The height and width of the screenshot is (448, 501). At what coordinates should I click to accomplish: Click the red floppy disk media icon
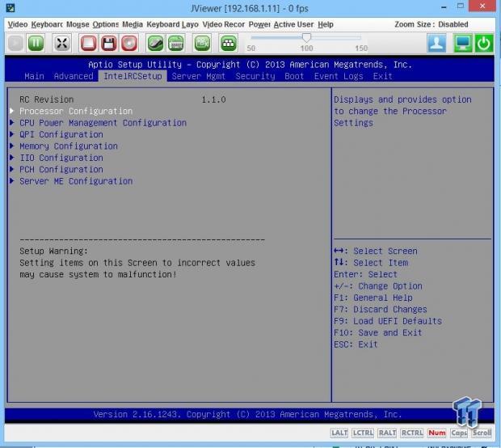108,43
